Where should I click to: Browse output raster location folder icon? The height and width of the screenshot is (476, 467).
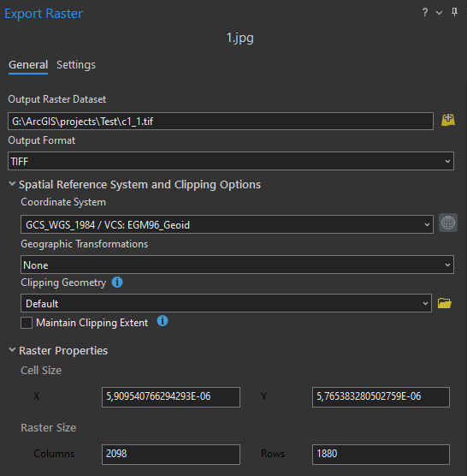[x=448, y=120]
